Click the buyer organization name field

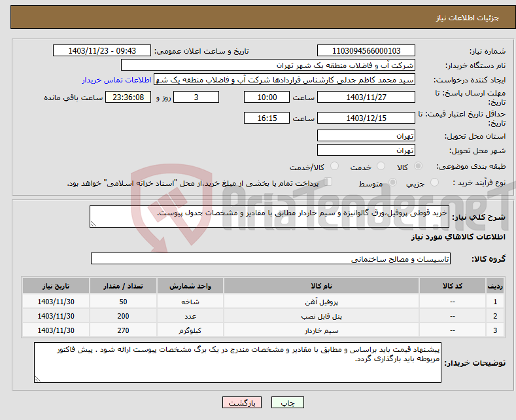click(x=268, y=65)
